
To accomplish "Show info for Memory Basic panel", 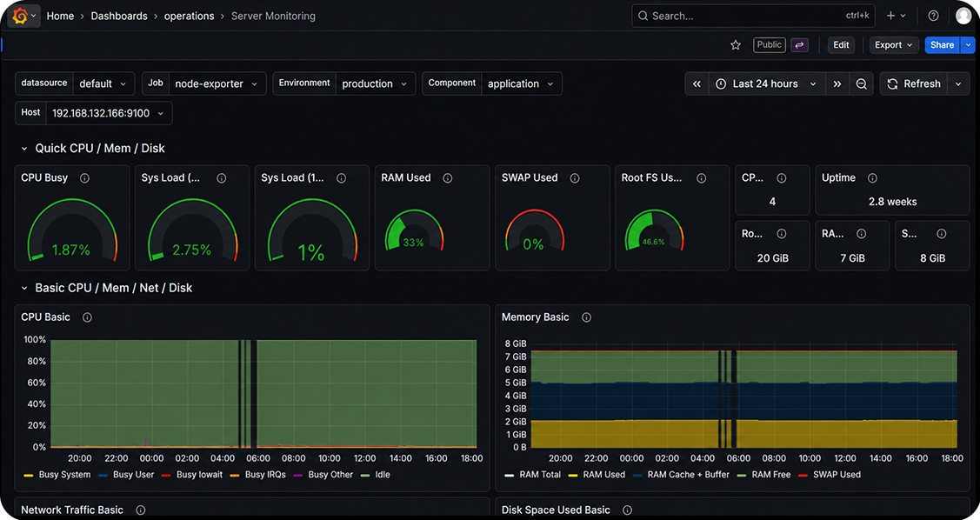I will [x=586, y=317].
